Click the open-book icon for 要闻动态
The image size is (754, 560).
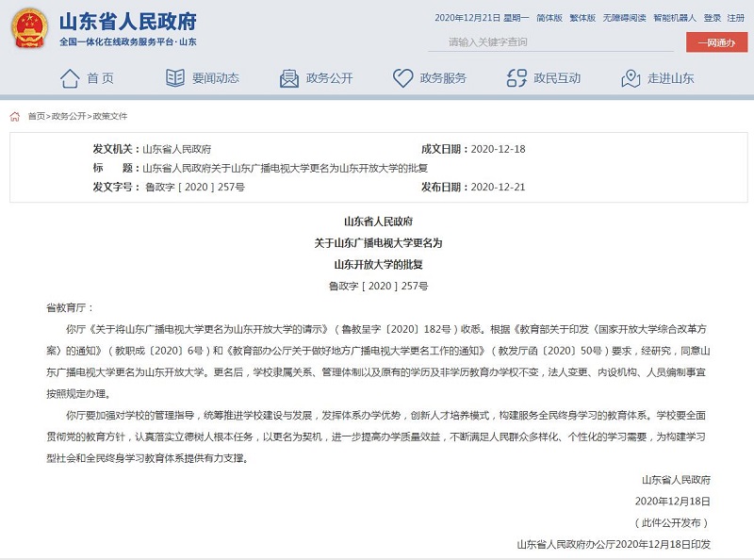click(175, 78)
